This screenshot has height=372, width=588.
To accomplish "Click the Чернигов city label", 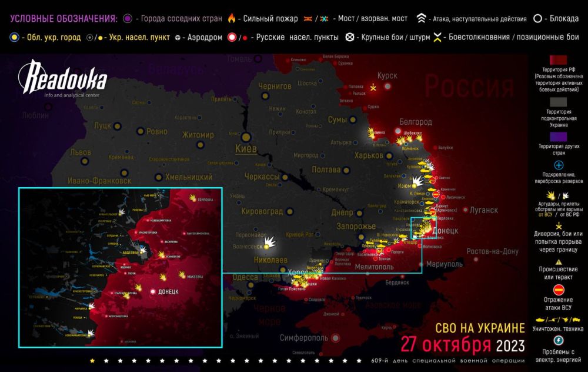I will coord(275,86).
